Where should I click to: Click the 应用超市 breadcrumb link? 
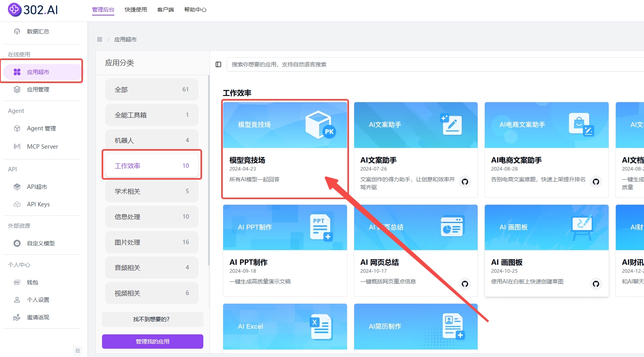pyautogui.click(x=125, y=39)
